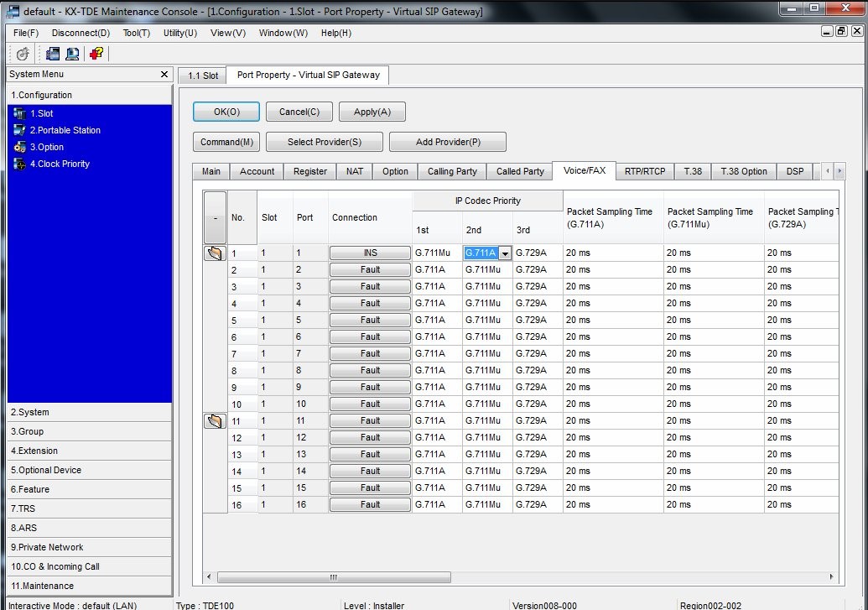The height and width of the screenshot is (610, 868).
Task: Switch to the Calling Party tab
Action: [x=452, y=172]
